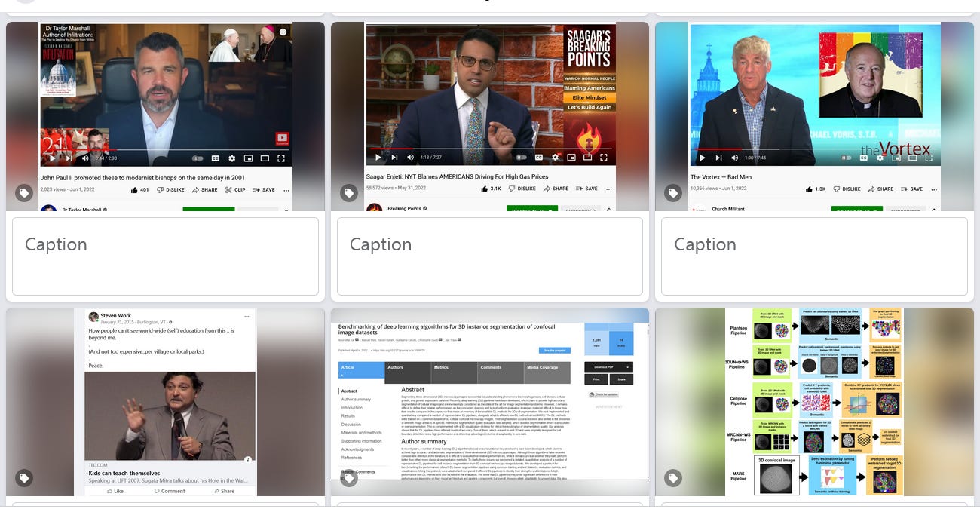Click Author summary in article sidebar

(x=356, y=399)
